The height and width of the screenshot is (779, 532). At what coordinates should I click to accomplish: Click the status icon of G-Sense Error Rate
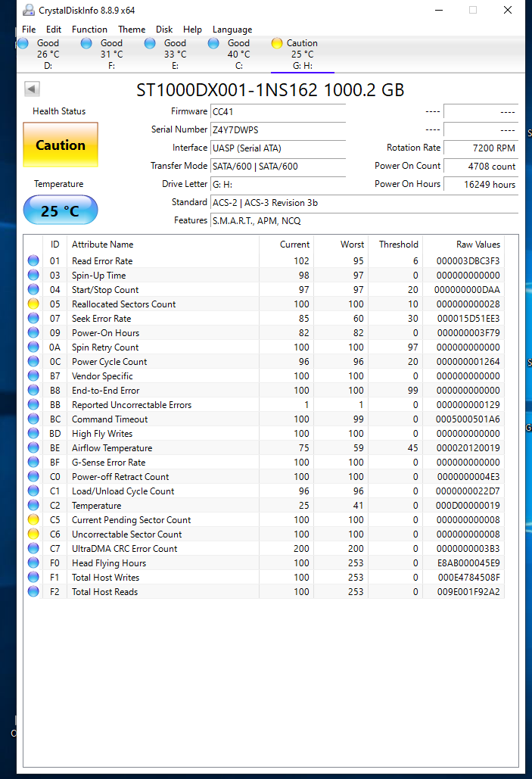(33, 462)
